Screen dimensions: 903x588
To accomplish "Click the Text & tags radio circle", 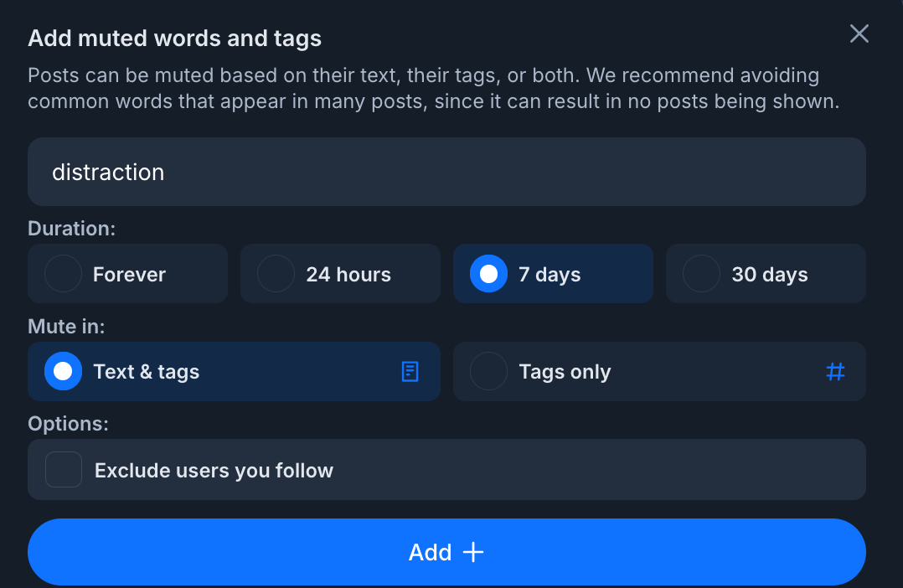I will [x=63, y=372].
